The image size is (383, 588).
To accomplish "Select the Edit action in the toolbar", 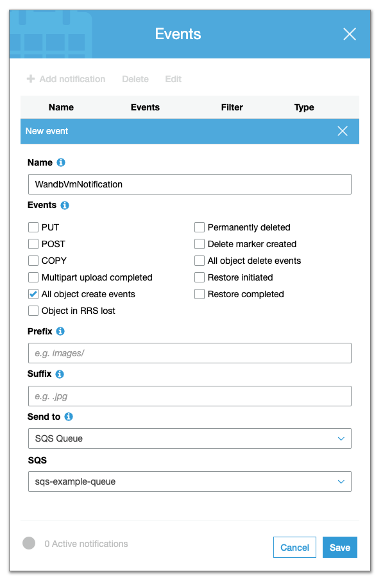I will coord(173,79).
